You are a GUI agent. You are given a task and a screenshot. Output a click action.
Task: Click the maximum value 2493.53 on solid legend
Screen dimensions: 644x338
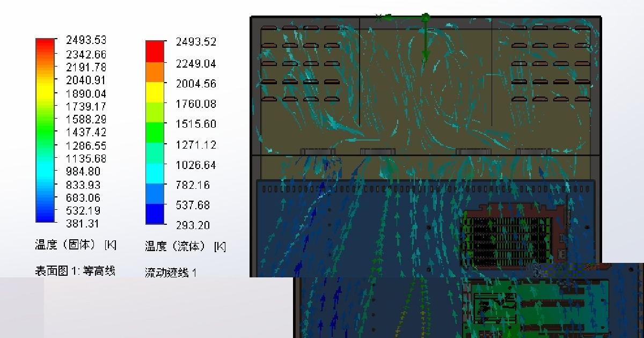pos(86,40)
